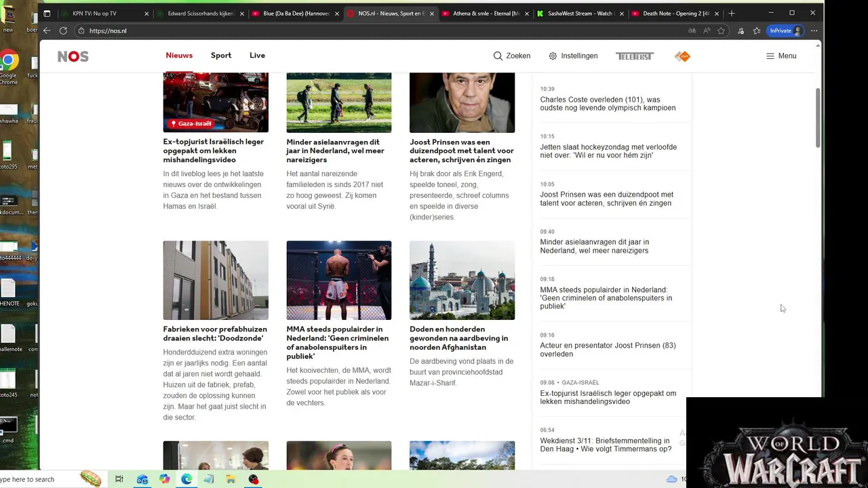This screenshot has height=488, width=868.
Task: Open the media control music icon
Action: point(741,30)
